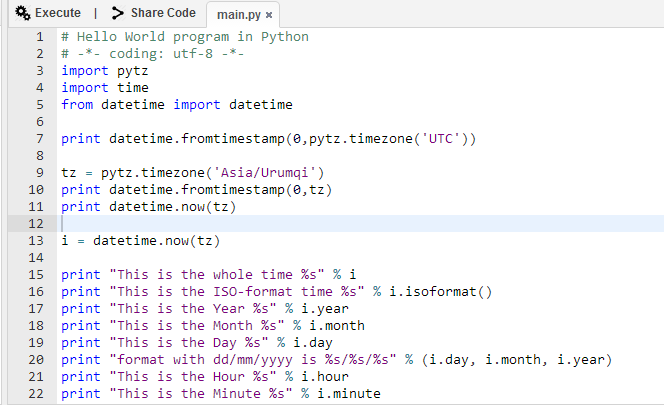664x405 pixels.
Task: Click the string "This is the Month %s"
Action: click(197, 326)
